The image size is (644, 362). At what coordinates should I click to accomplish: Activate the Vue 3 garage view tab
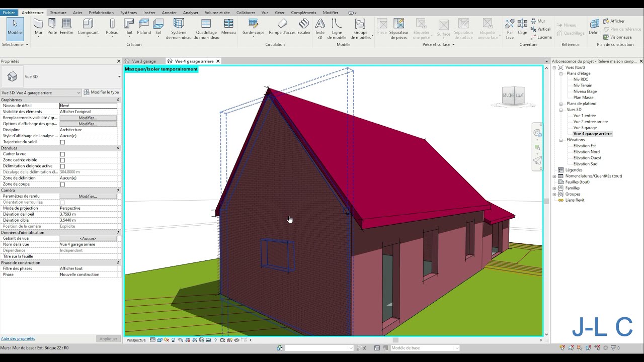(x=144, y=61)
